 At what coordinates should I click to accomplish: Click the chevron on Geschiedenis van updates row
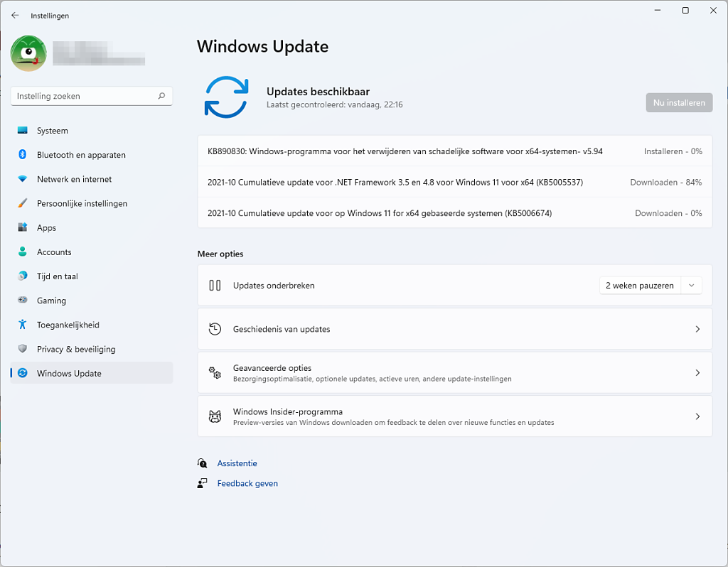tap(697, 329)
